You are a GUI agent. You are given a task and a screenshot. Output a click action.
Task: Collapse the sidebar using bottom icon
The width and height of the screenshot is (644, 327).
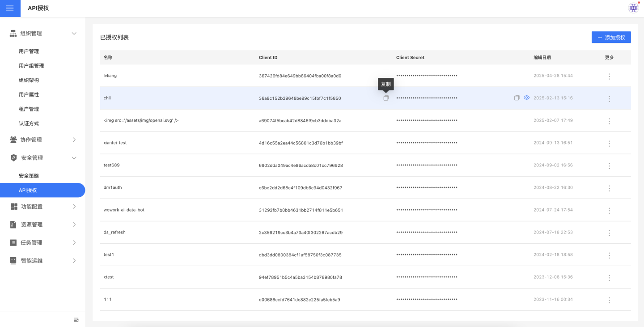76,319
